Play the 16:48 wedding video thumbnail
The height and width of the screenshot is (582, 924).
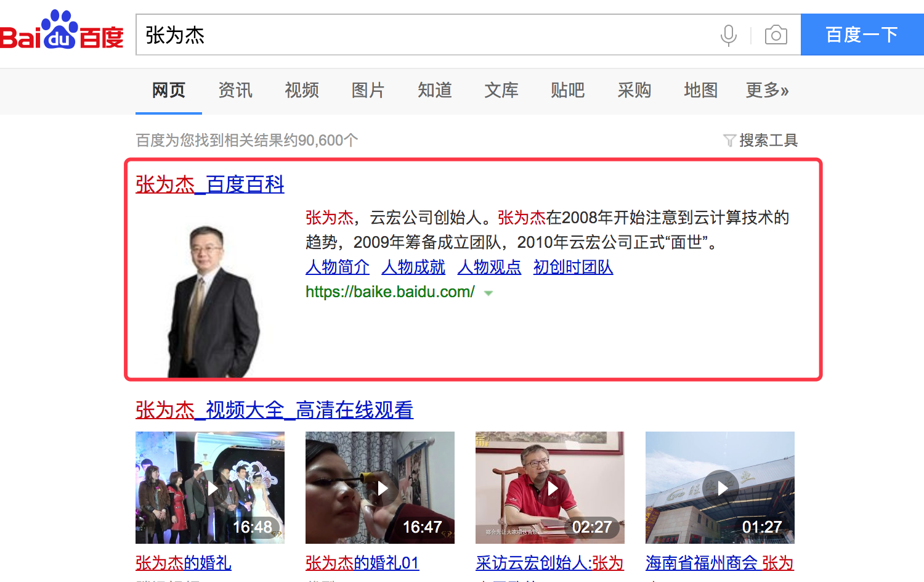210,488
